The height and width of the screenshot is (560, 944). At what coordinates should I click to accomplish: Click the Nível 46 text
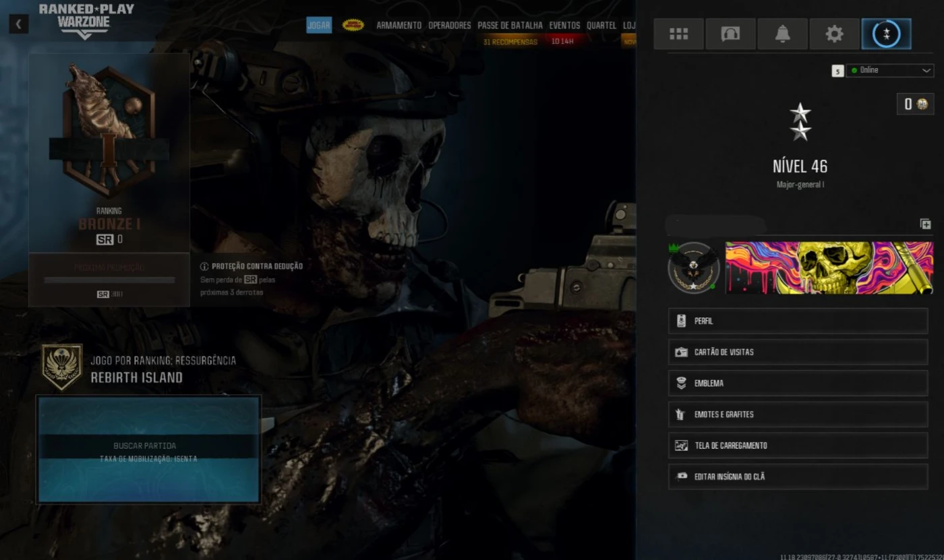coord(800,166)
